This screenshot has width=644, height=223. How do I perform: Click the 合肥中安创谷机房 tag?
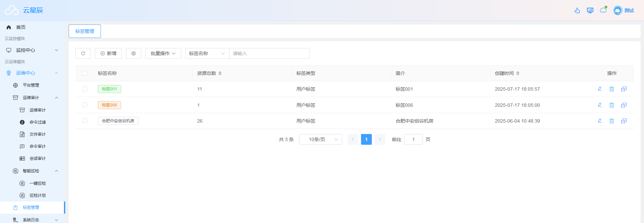[118, 121]
